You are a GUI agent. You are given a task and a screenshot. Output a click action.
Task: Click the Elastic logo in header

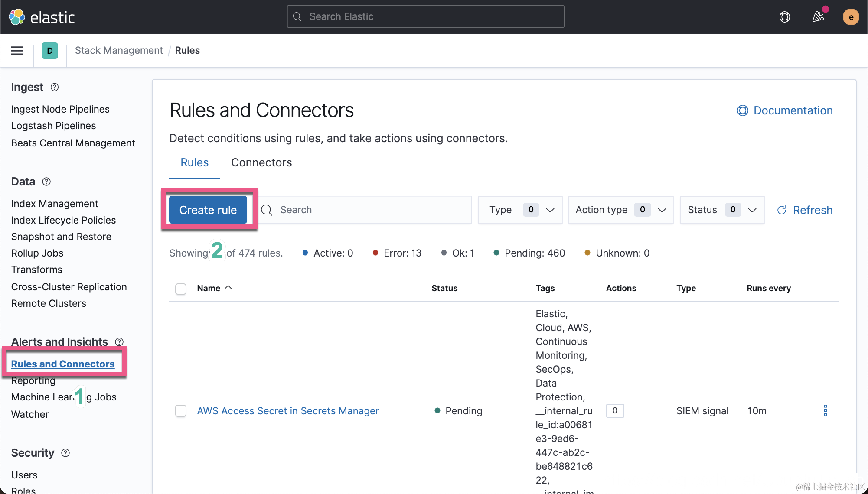pos(42,17)
